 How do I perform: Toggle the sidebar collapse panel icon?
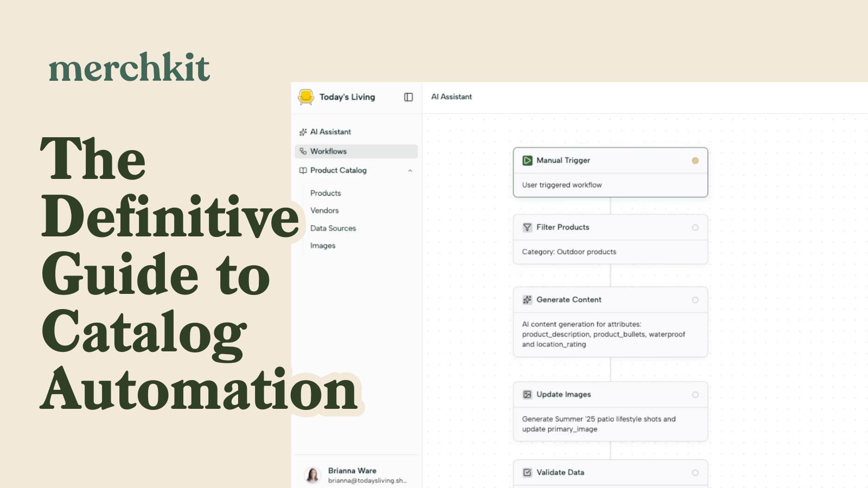pyautogui.click(x=409, y=97)
